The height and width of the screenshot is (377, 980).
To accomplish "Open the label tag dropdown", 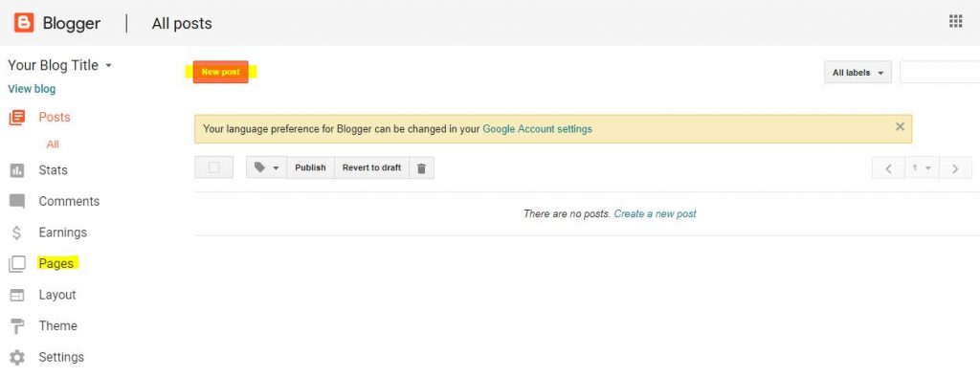I will pyautogui.click(x=266, y=167).
